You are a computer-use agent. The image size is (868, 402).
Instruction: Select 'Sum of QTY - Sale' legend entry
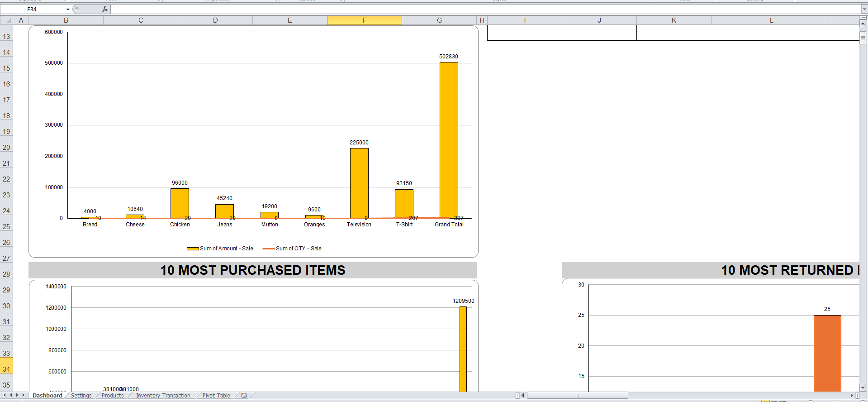(x=292, y=249)
